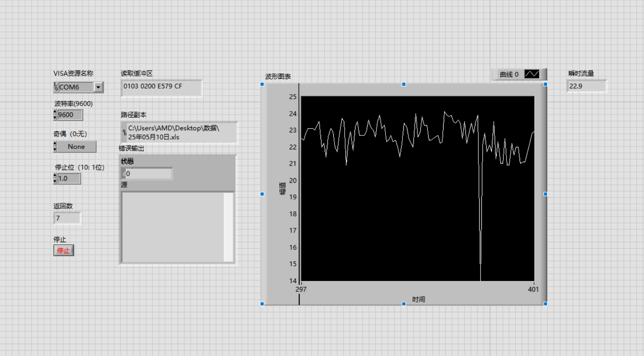The height and width of the screenshot is (356, 644).
Task: Click x-axis minimum value 297
Action: point(301,289)
